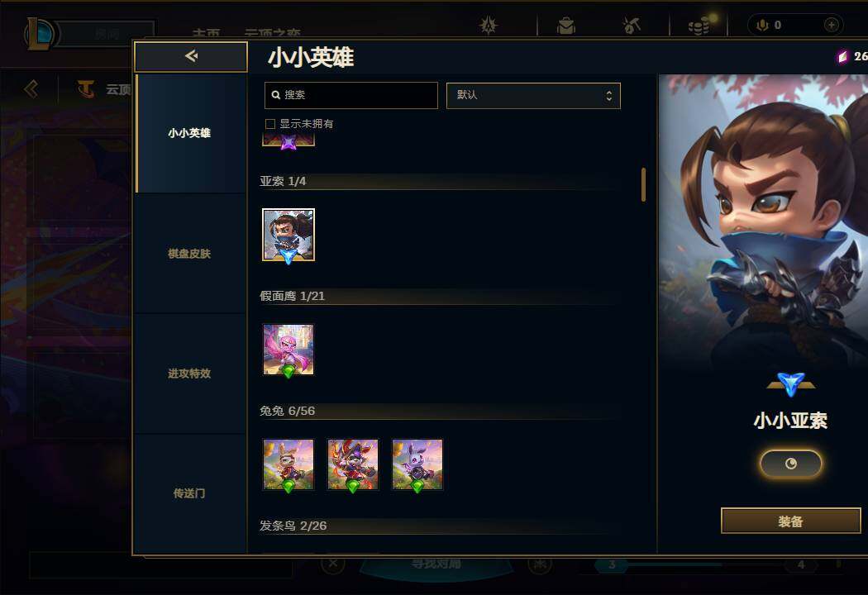Open the 传送门 tab
The width and height of the screenshot is (868, 595).
tap(189, 493)
